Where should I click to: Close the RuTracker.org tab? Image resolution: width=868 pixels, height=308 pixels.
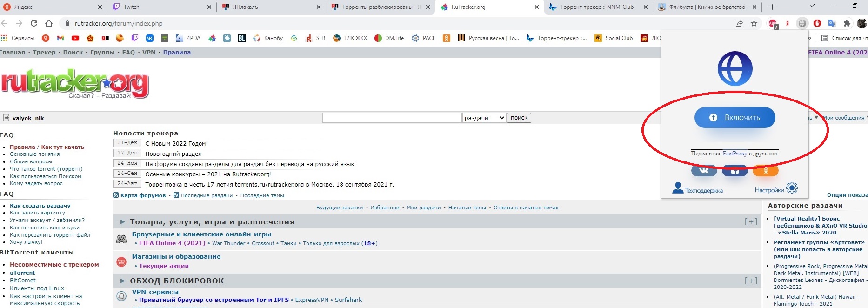pos(536,7)
